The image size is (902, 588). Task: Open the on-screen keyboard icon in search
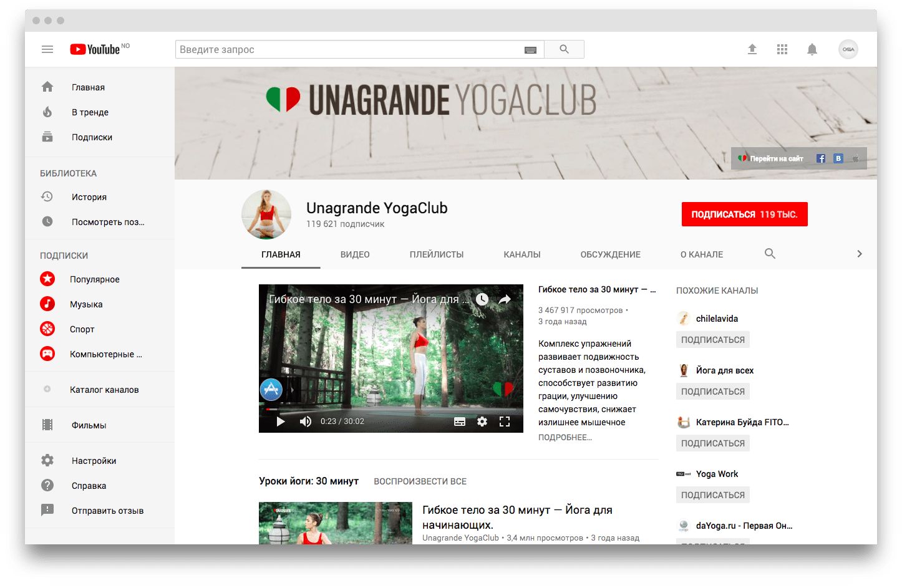(x=530, y=50)
